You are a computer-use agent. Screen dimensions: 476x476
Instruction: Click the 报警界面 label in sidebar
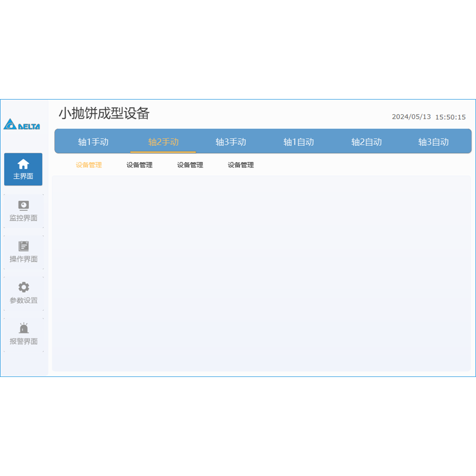click(x=24, y=341)
